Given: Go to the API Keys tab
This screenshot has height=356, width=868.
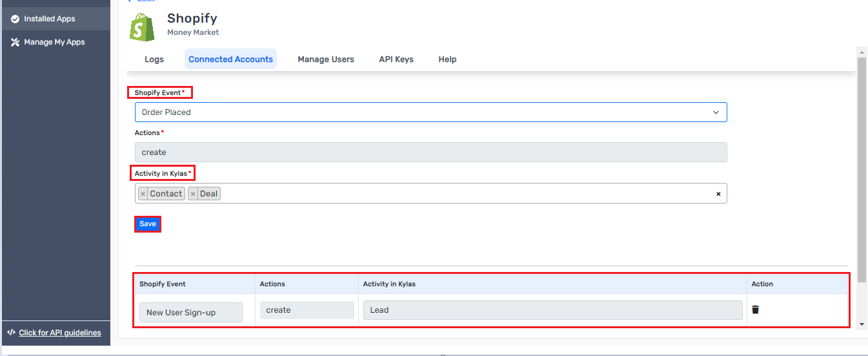Looking at the screenshot, I should click(x=396, y=59).
